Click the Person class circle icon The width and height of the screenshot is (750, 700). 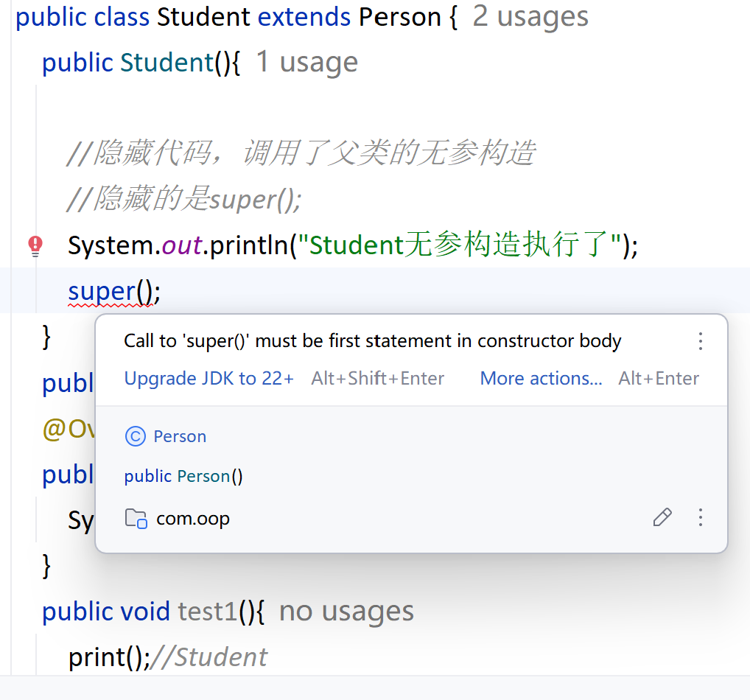coord(136,436)
